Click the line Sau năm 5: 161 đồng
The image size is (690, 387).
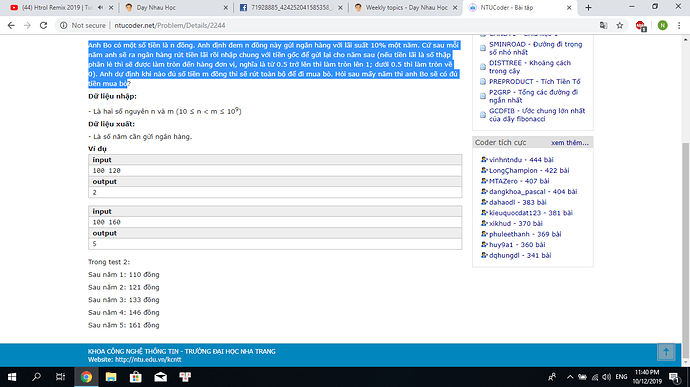[x=124, y=325]
